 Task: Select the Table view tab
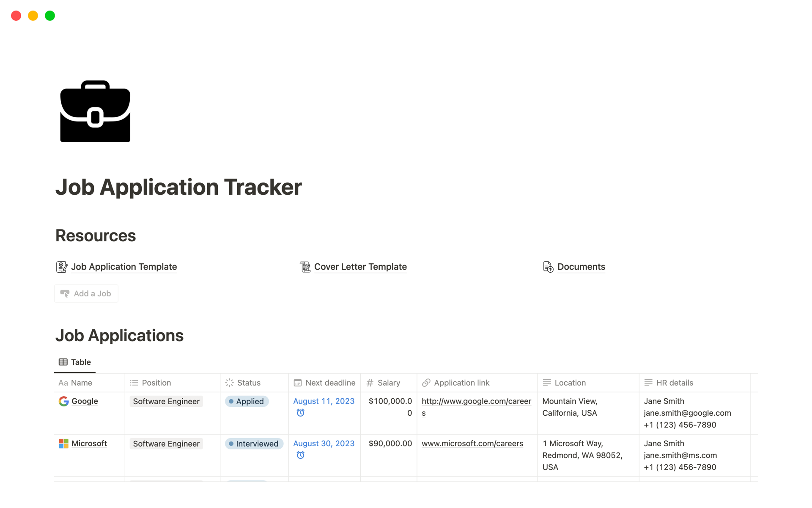tap(75, 362)
